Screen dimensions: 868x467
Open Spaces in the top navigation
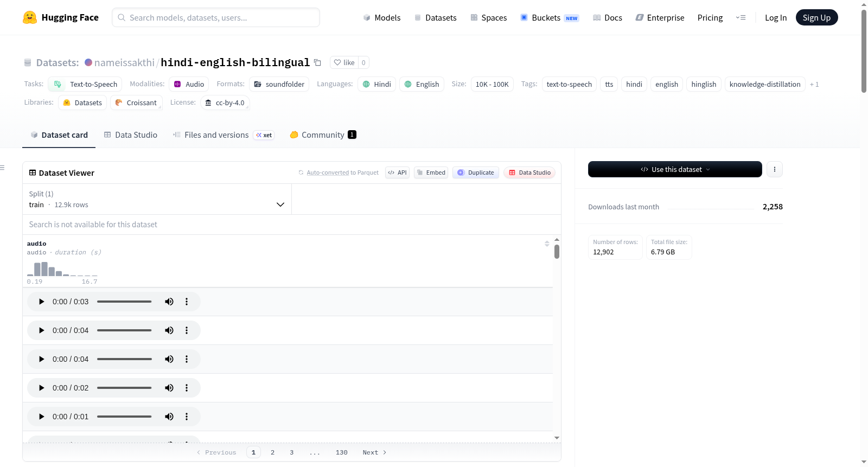pos(488,17)
